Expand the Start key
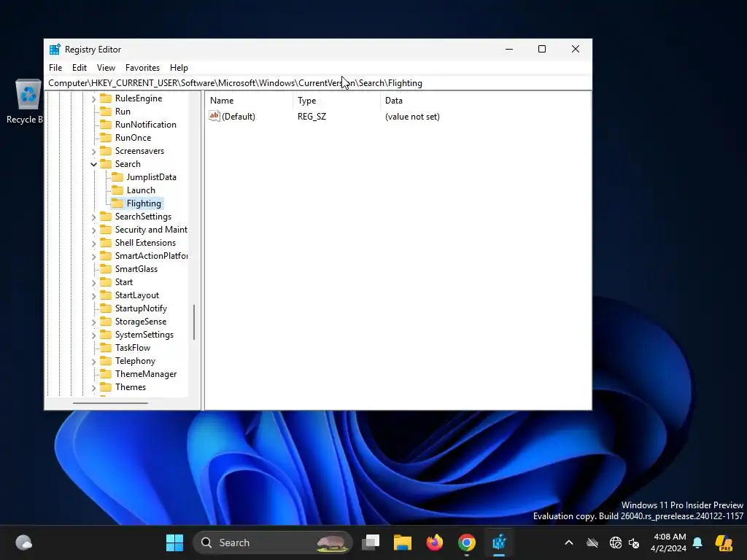Screen dimensions: 747x560 94,283
